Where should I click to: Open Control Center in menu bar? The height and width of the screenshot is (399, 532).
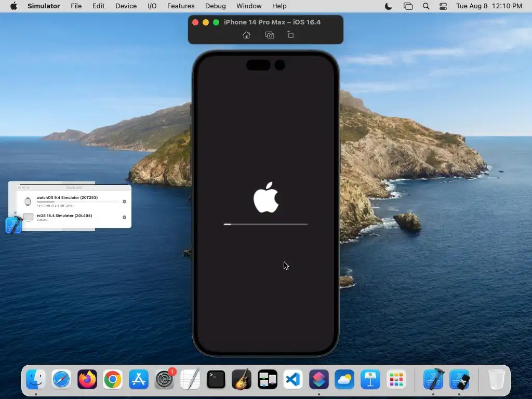(x=443, y=6)
